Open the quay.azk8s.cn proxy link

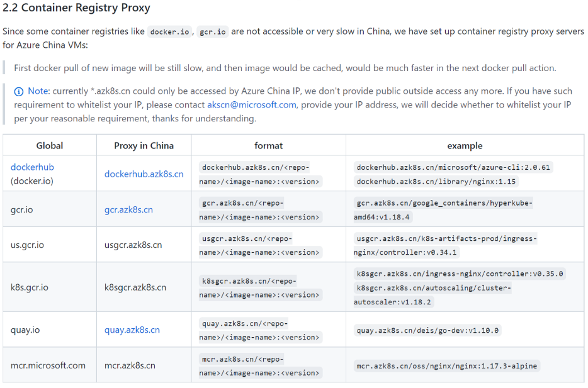click(x=132, y=330)
